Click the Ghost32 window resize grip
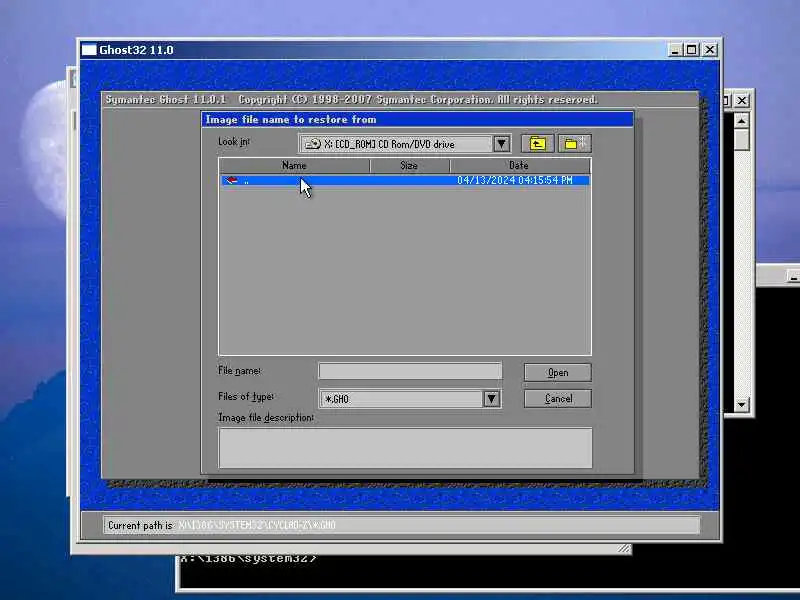The image size is (800, 600). pos(623,548)
